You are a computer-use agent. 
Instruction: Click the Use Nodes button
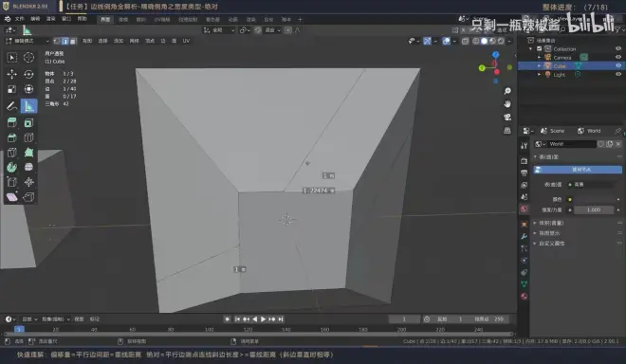point(578,170)
